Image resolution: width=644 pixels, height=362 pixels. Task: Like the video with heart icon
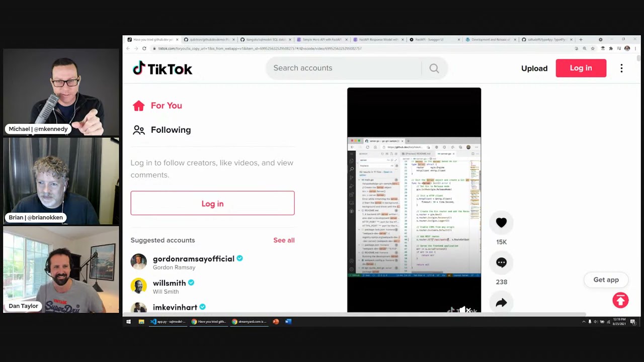[x=501, y=223]
